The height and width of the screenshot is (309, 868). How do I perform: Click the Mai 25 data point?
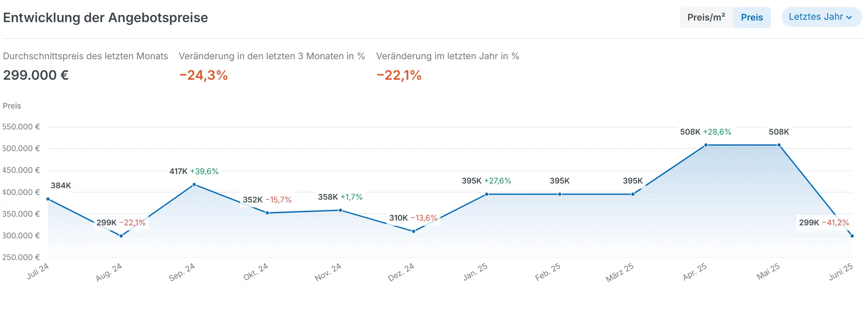[x=779, y=145]
